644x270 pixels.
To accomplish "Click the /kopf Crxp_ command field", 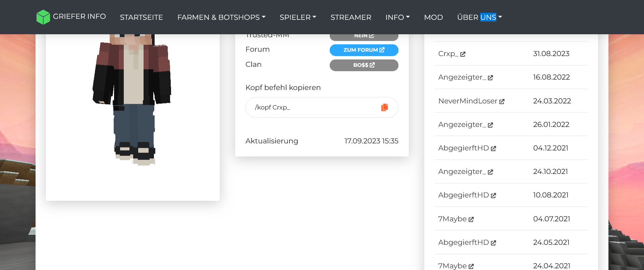I will [x=322, y=107].
